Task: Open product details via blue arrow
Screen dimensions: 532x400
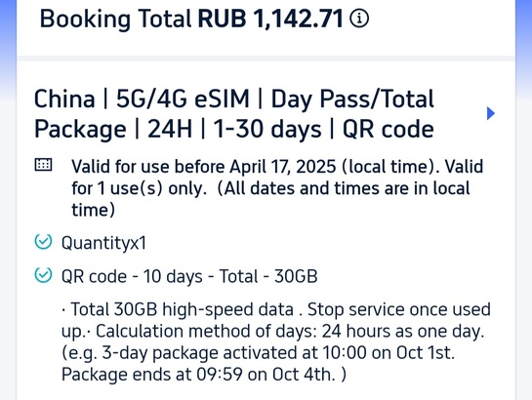Action: (x=491, y=113)
